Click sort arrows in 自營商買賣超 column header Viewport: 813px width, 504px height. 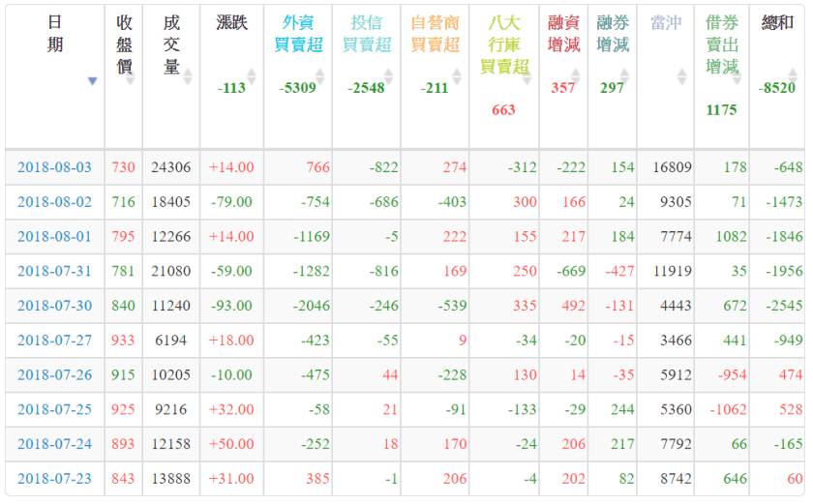point(457,75)
